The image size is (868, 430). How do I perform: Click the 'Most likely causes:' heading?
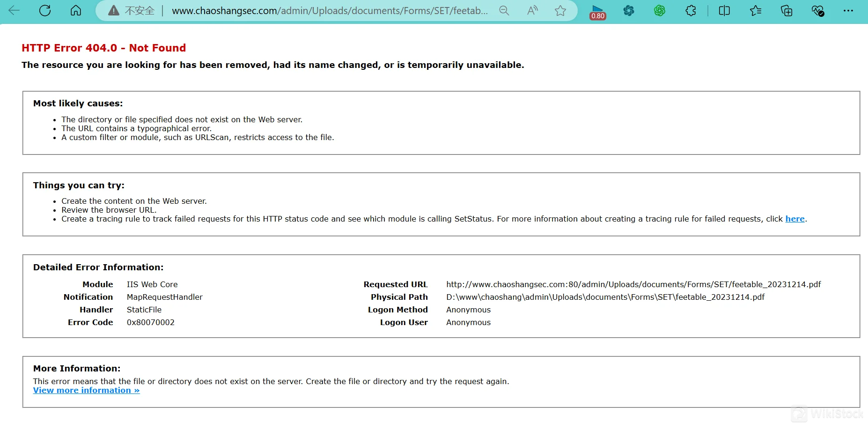[78, 104]
